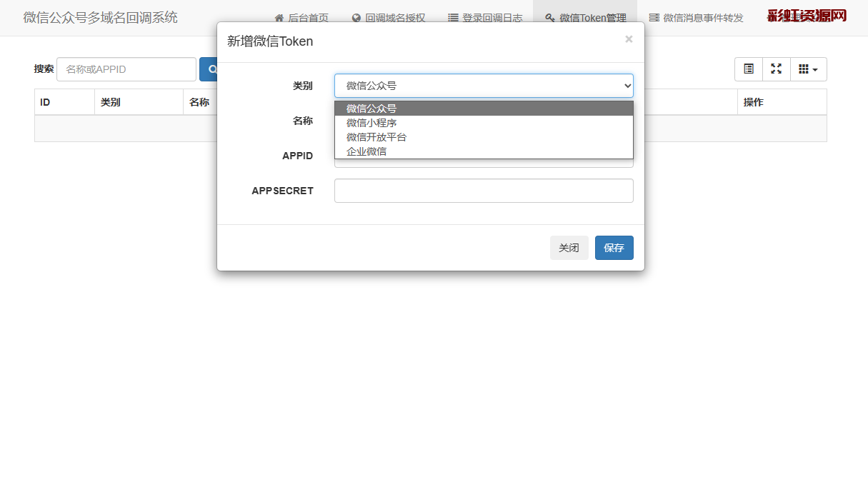
Task: Click the fullscreen expand icon
Action: (777, 69)
